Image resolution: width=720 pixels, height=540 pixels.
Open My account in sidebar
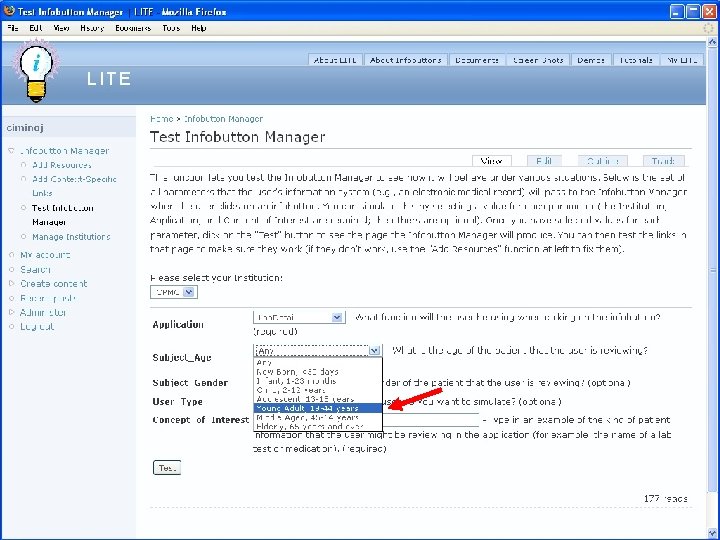45,255
